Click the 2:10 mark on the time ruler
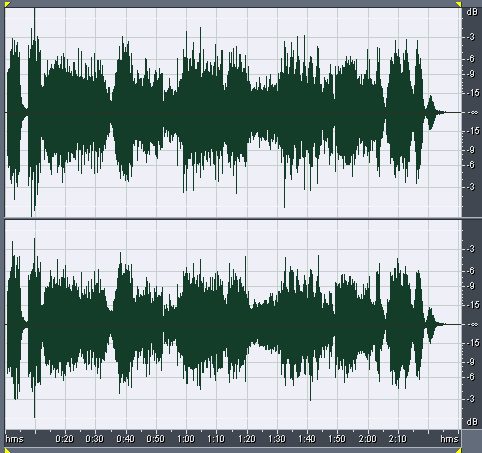The height and width of the screenshot is (453, 482). pos(398,438)
